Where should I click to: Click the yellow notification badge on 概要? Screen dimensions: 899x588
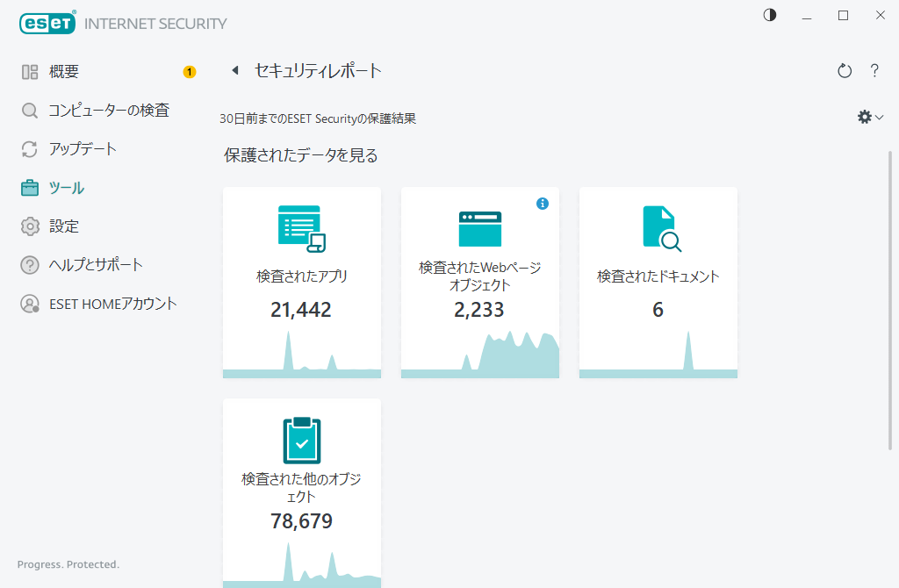pyautogui.click(x=190, y=72)
